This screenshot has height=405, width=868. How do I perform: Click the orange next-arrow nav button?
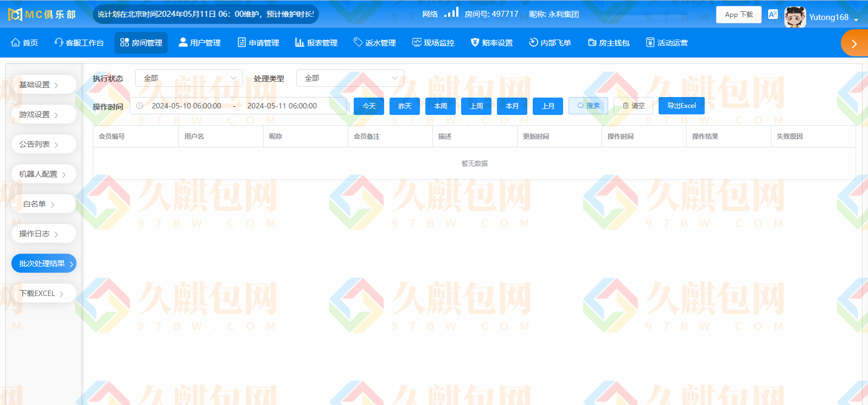tap(854, 43)
